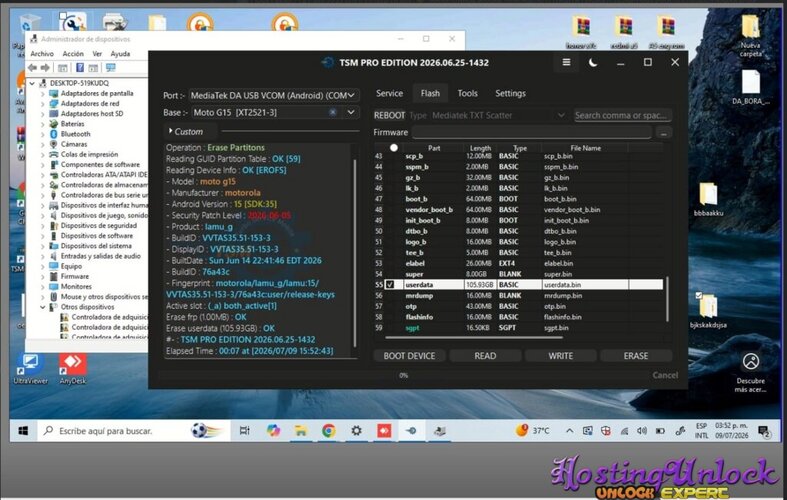Click the partition search field
The height and width of the screenshot is (500, 787).
click(622, 115)
